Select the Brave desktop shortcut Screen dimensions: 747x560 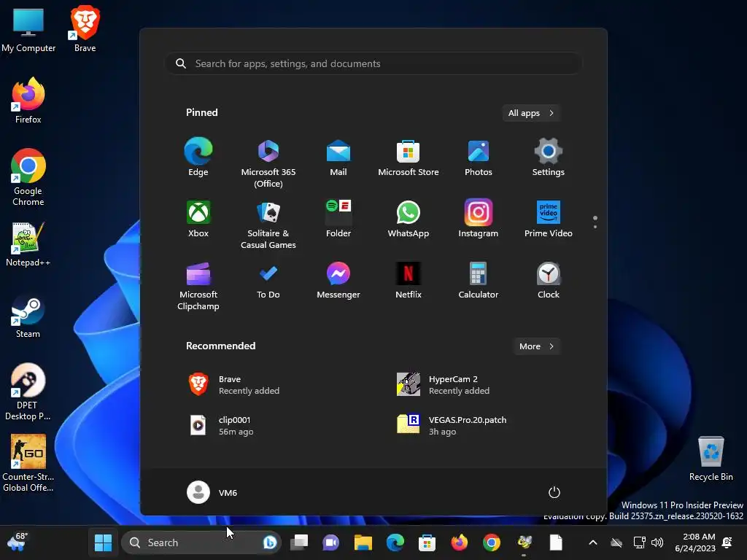tap(85, 28)
